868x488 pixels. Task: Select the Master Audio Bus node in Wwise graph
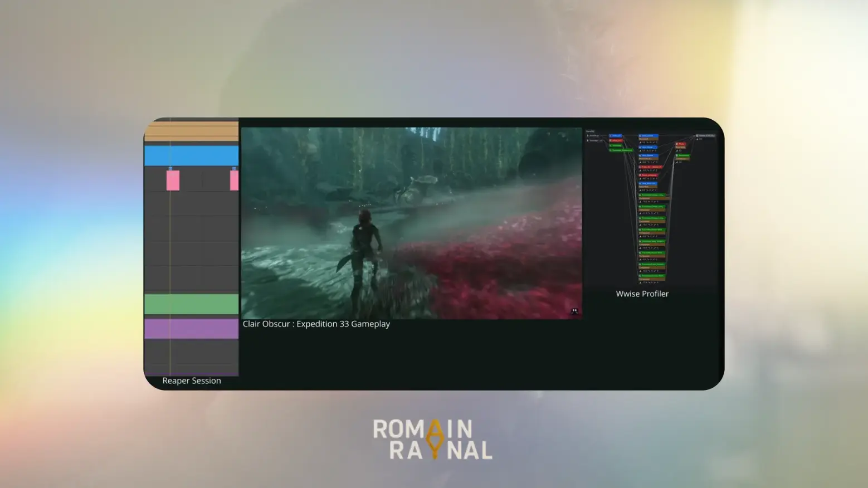(x=706, y=135)
